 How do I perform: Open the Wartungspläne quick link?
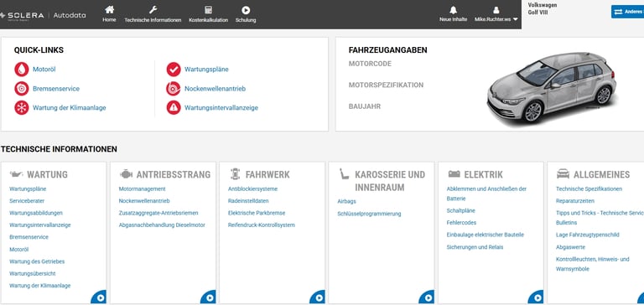point(206,70)
